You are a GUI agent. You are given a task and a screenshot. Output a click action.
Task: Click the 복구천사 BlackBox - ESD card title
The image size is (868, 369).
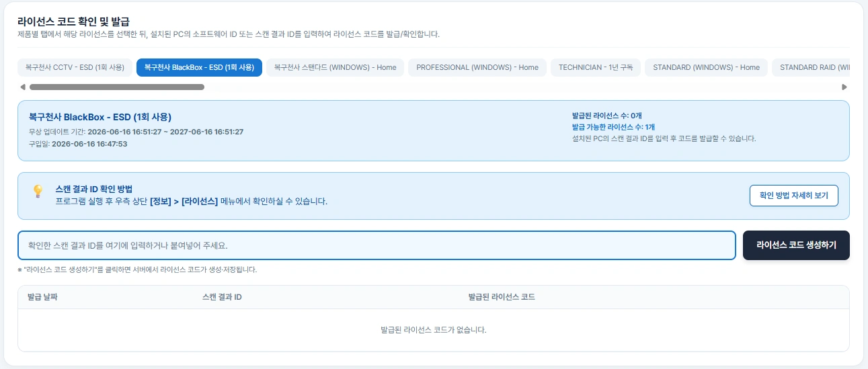pyautogui.click(x=100, y=118)
